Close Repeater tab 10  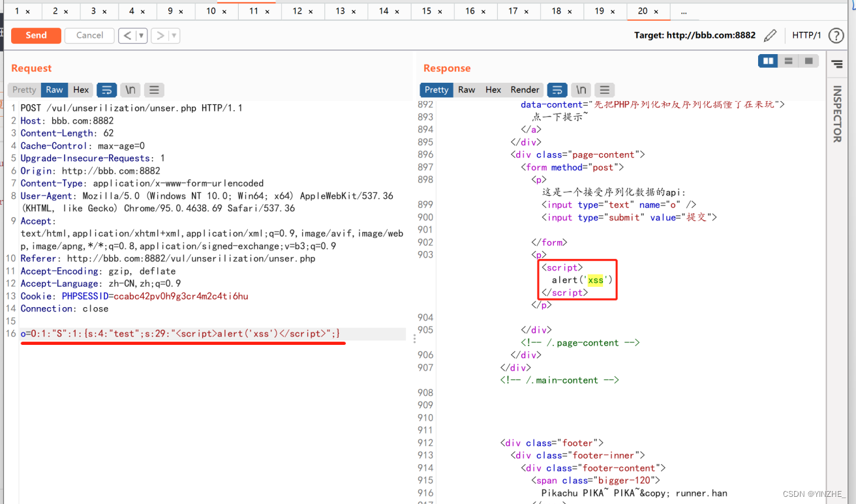pos(224,12)
